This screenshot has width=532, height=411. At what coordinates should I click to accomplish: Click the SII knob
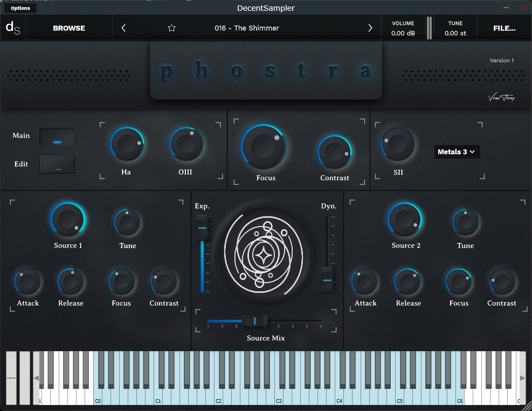pyautogui.click(x=398, y=144)
